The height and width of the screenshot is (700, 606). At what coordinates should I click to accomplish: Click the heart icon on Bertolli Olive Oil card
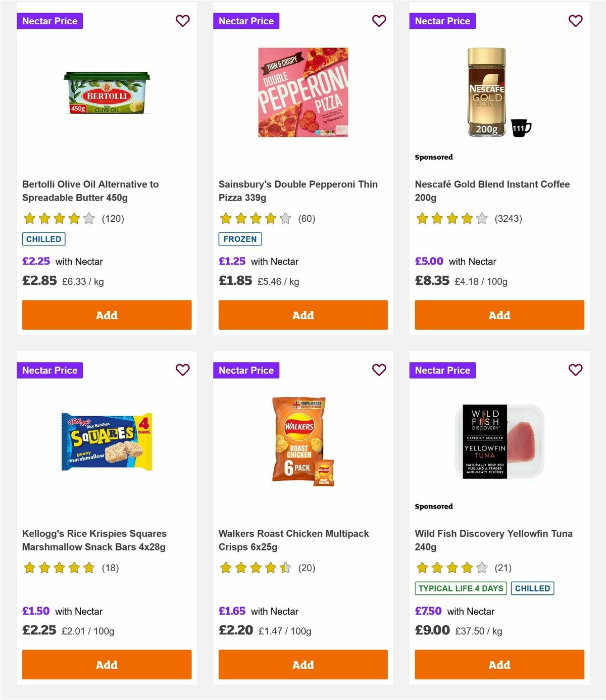[x=182, y=21]
